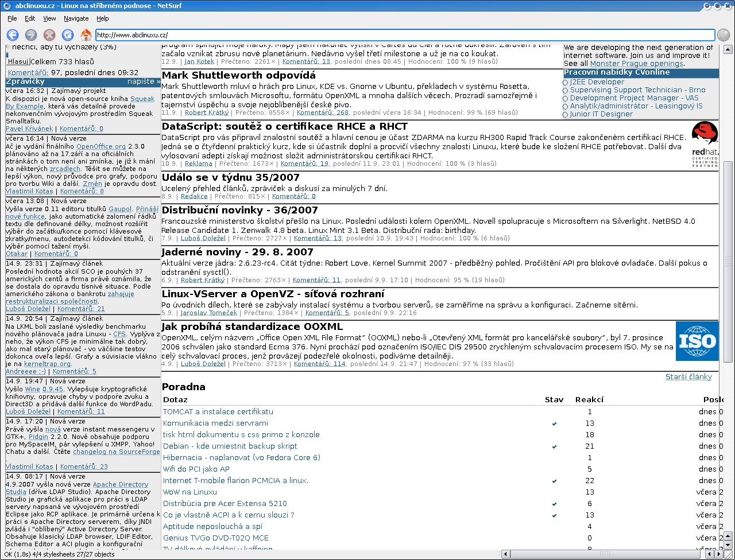735x560 pixels.
Task: Open the kerneltrap.org link
Action: click(47, 364)
